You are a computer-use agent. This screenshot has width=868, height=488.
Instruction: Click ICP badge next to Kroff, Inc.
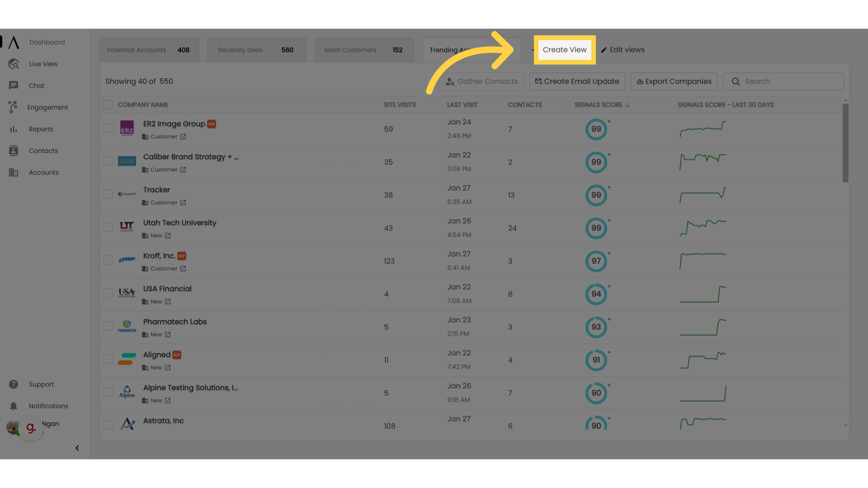point(182,256)
